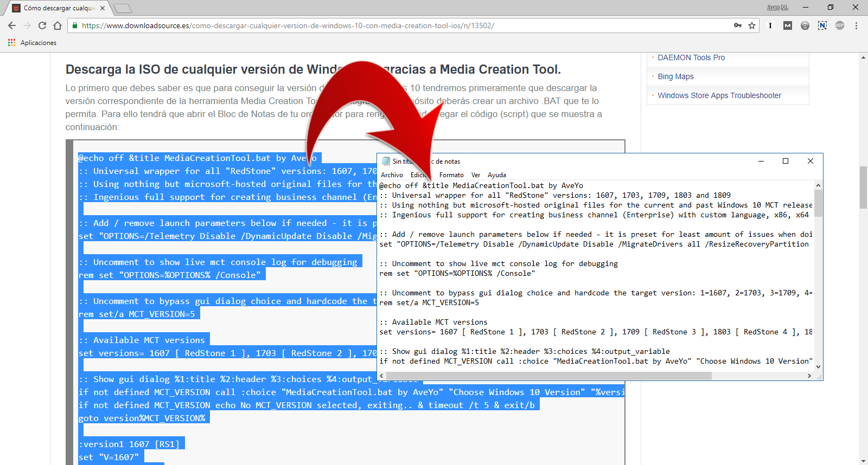868x465 pixels.
Task: Click Notepad line rem set/a MCT_VERSION=5
Action: (429, 302)
